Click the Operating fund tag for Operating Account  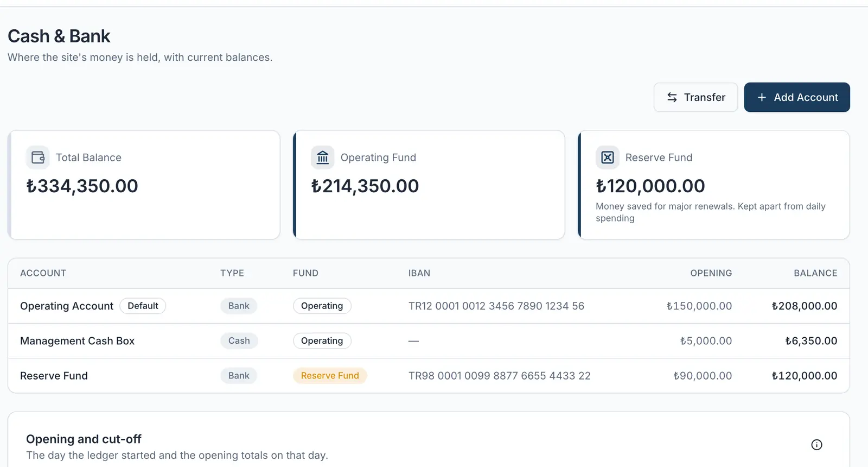(322, 306)
